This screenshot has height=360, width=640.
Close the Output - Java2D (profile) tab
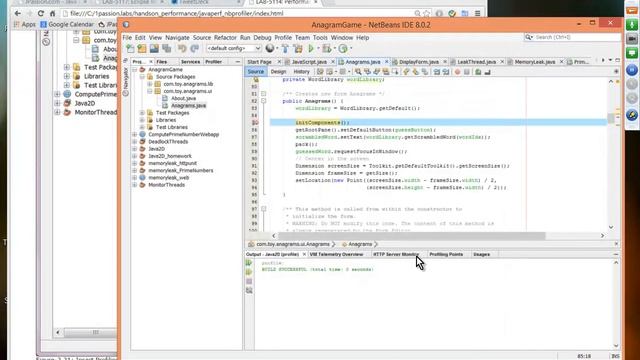click(304, 254)
